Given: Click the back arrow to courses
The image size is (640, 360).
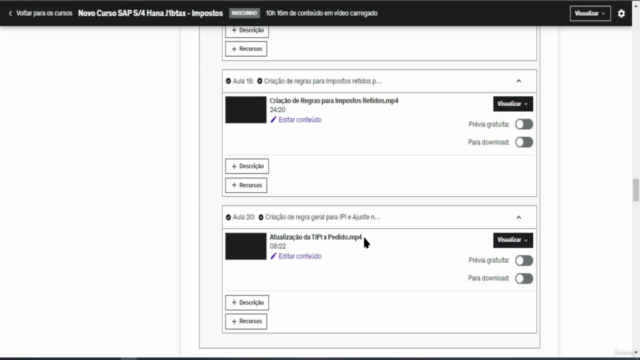Looking at the screenshot, I should point(10,13).
